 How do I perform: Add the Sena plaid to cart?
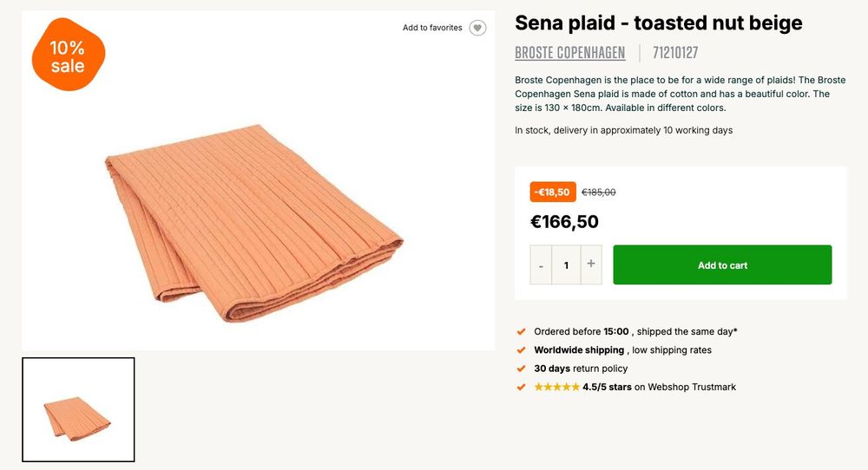coord(722,264)
